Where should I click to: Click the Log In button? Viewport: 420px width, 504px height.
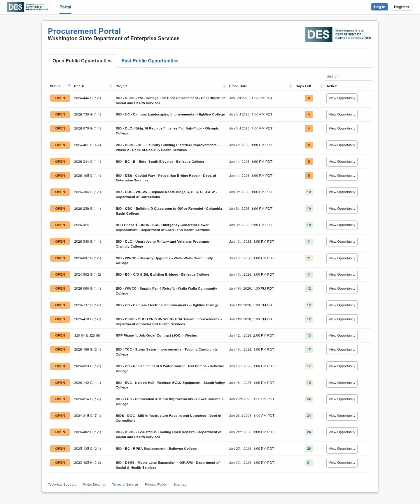[379, 7]
